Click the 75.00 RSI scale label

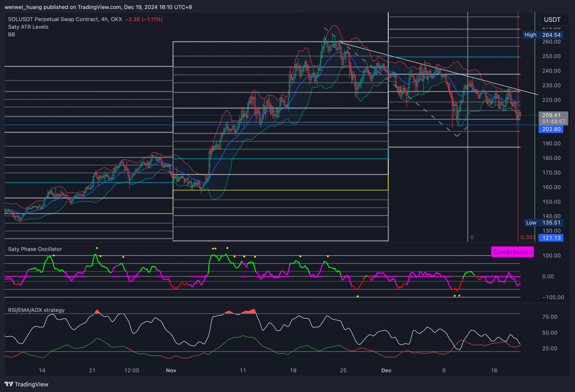(x=550, y=317)
